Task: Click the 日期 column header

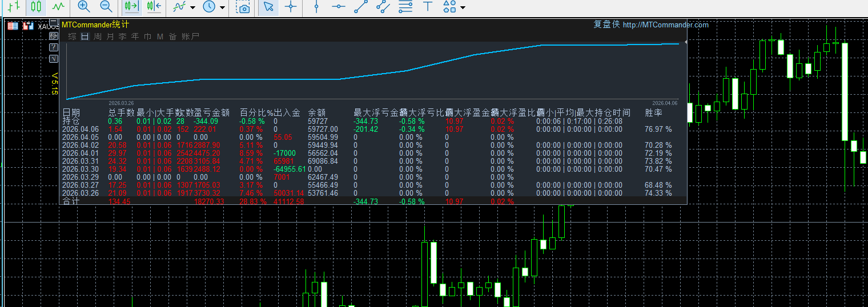Action: (71, 113)
